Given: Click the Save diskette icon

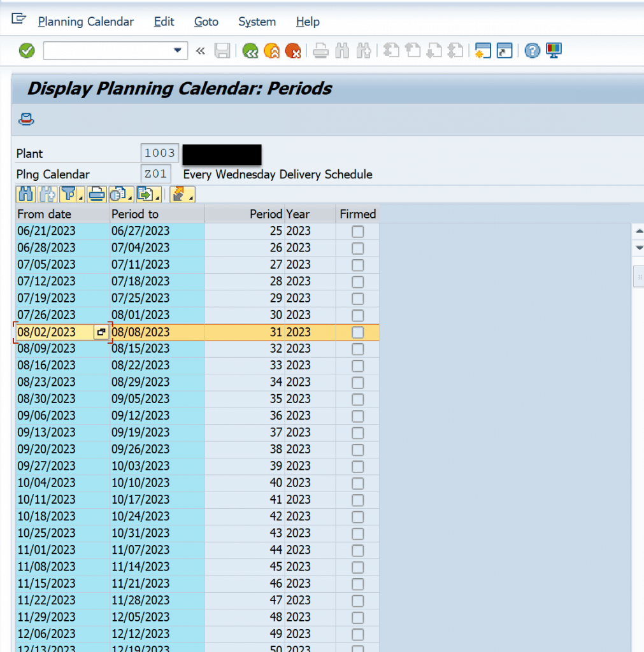Looking at the screenshot, I should pyautogui.click(x=222, y=51).
